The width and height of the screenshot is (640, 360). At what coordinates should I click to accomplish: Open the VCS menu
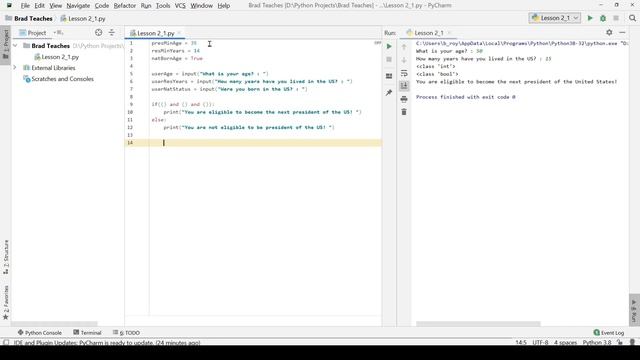[180, 6]
